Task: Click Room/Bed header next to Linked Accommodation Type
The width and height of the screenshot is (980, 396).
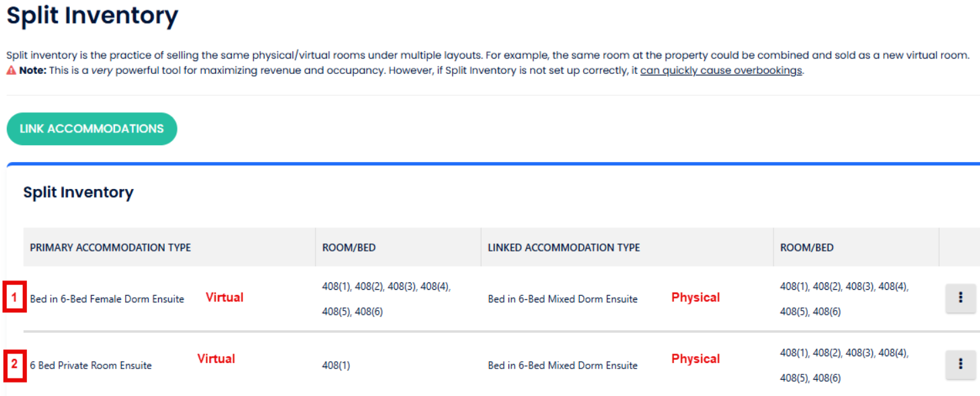Action: (x=806, y=247)
